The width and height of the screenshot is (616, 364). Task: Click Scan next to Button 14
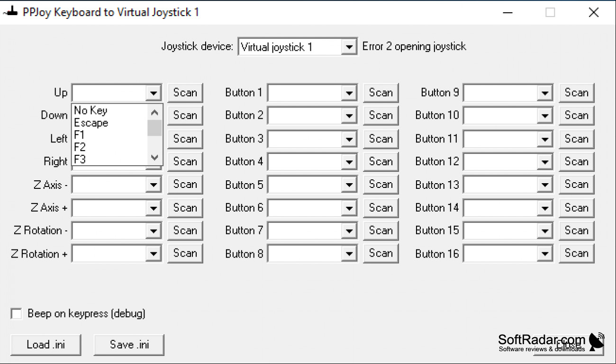click(577, 207)
